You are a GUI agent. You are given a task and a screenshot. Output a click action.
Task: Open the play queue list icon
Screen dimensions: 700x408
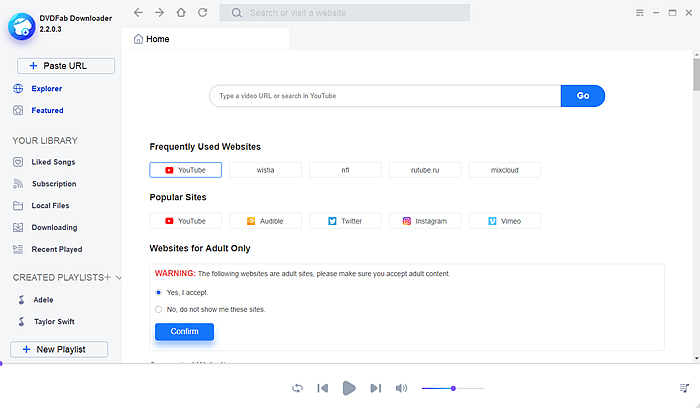[x=684, y=388]
